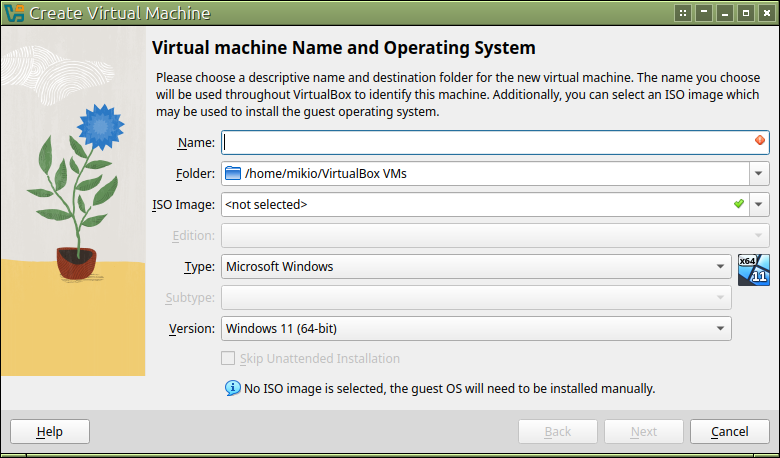Click the red error indicator in Name field

click(x=759, y=141)
